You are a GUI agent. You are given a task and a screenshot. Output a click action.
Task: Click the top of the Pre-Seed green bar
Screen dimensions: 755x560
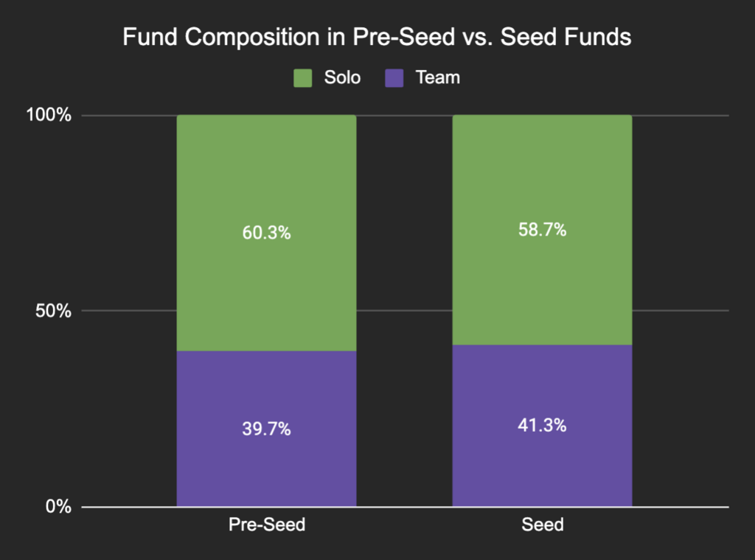pyautogui.click(x=266, y=119)
